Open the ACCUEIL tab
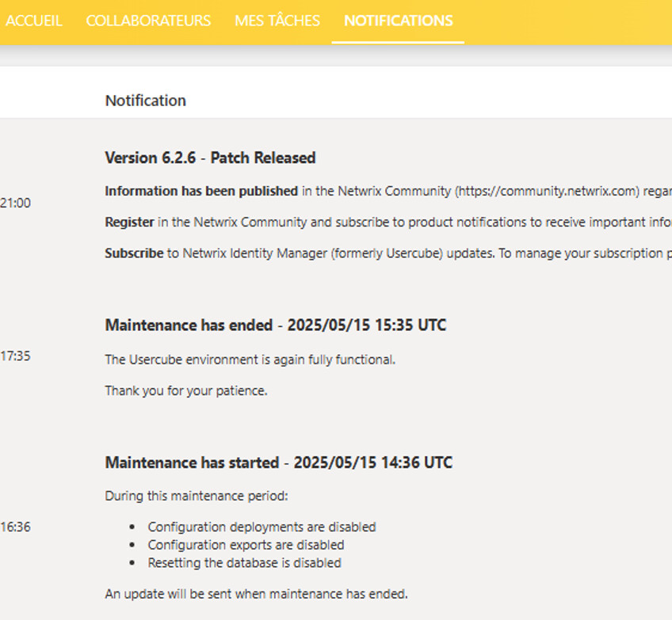This screenshot has height=620, width=672. (x=34, y=21)
